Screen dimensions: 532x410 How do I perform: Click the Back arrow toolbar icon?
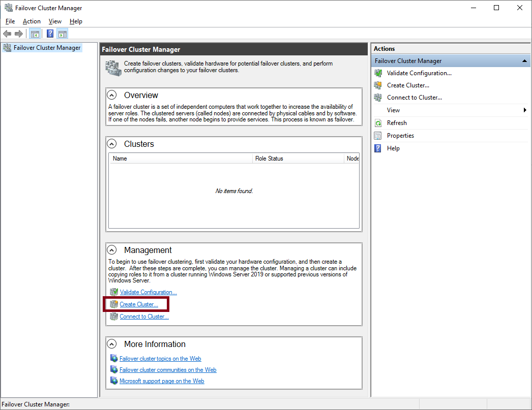[7, 34]
